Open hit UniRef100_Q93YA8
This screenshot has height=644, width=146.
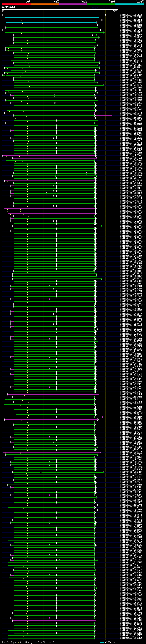(131, 25)
